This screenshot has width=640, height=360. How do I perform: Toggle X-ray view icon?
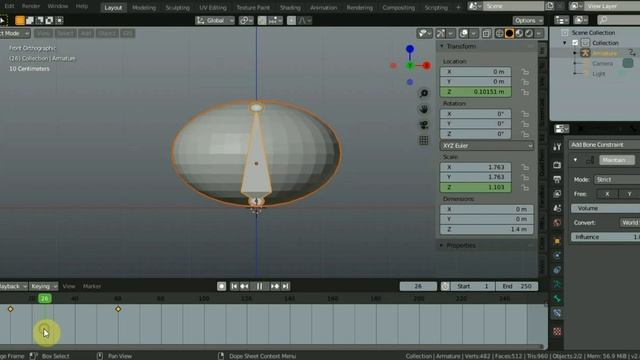pos(486,33)
